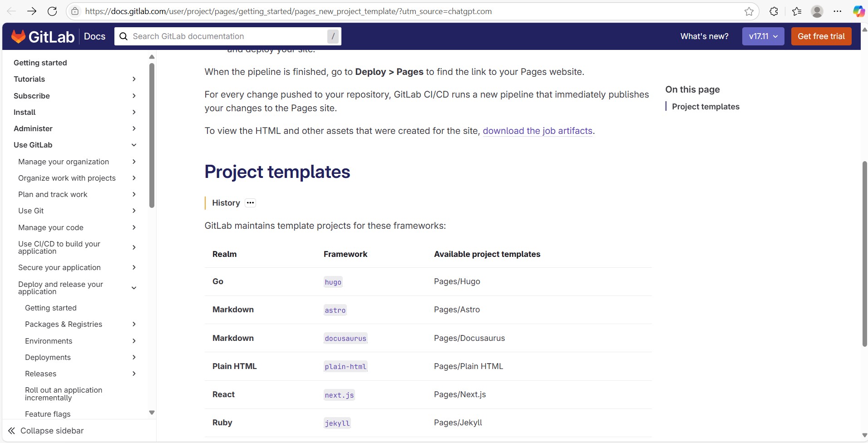This screenshot has height=443, width=868.
Task: Open the browser profile avatar
Action: [817, 11]
